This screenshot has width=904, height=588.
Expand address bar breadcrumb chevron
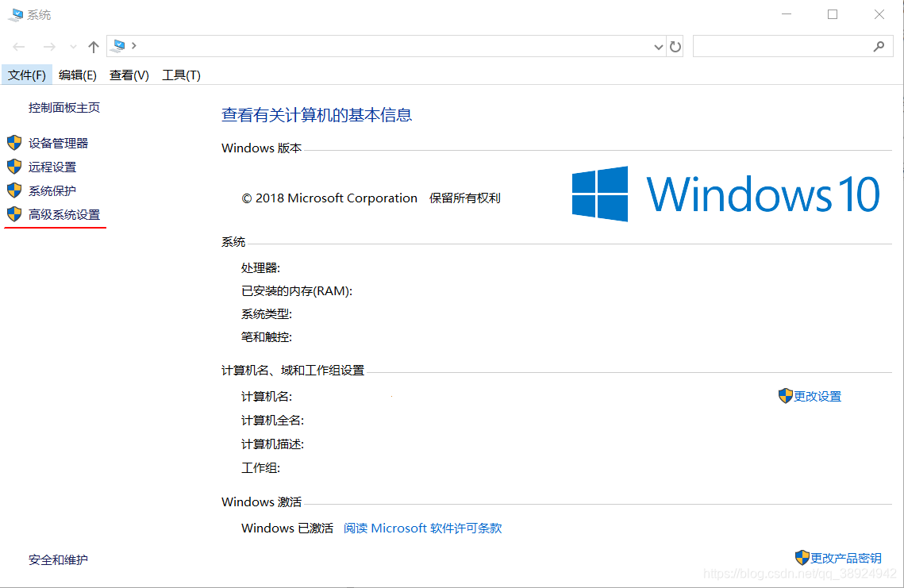click(x=134, y=45)
